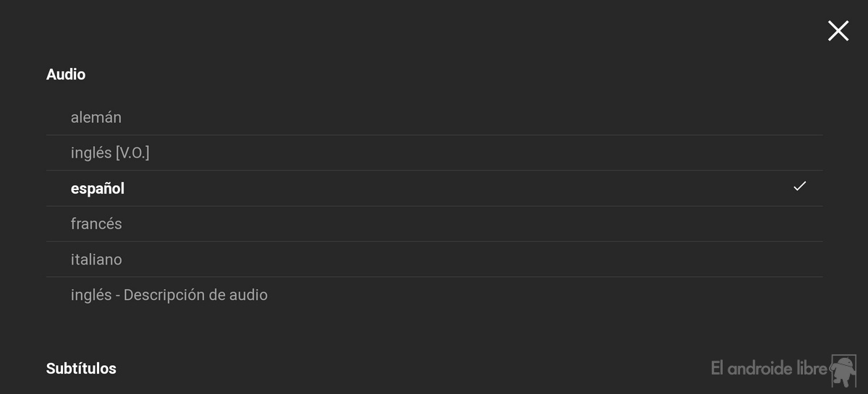Image resolution: width=868 pixels, height=394 pixels.
Task: Click the currently selected bold español row
Action: pyautogui.click(x=434, y=188)
